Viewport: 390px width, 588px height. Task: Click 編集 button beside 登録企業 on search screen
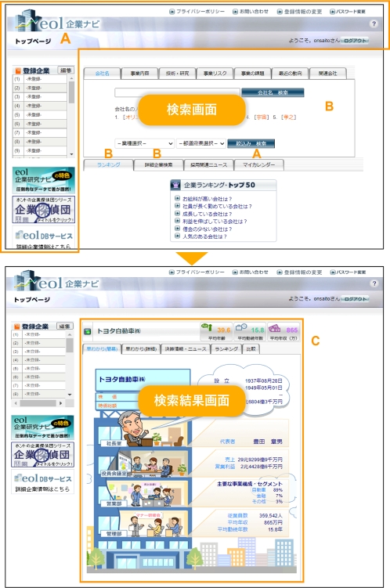(66, 70)
